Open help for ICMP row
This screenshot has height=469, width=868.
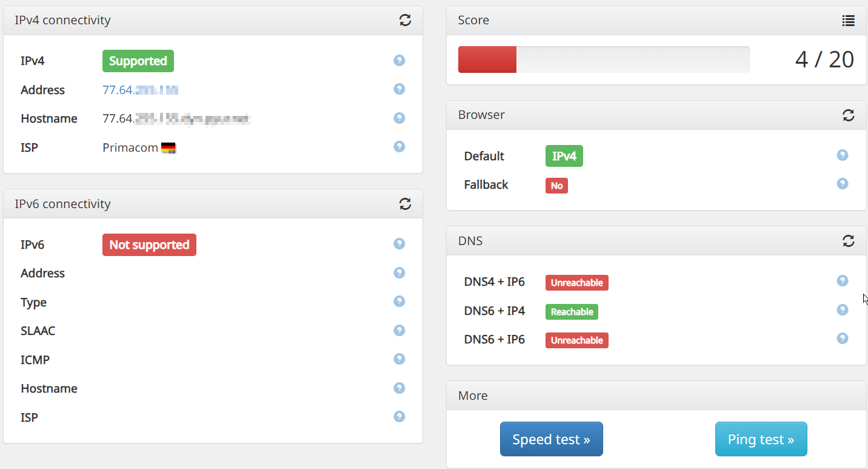click(399, 359)
